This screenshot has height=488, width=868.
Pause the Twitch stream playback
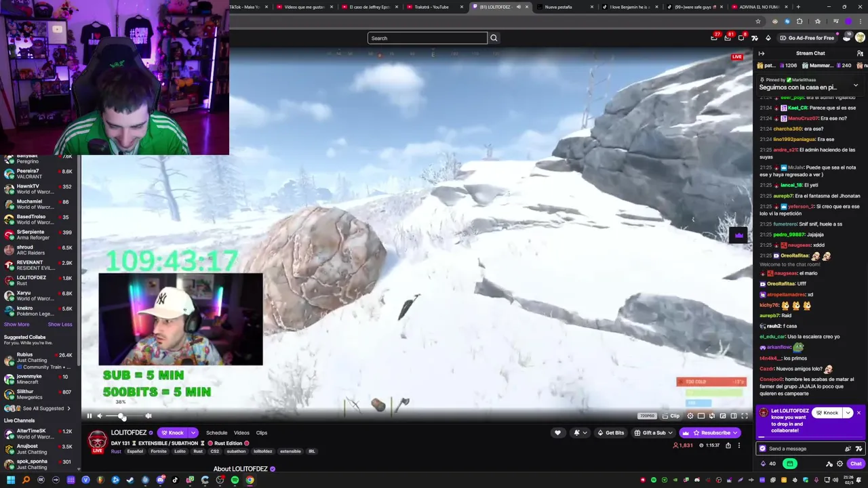point(89,416)
